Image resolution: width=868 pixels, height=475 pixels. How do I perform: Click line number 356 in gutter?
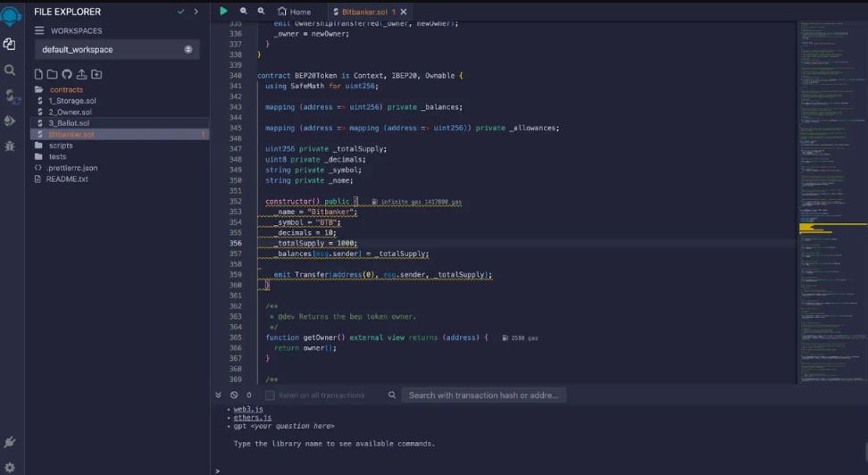[x=235, y=243]
